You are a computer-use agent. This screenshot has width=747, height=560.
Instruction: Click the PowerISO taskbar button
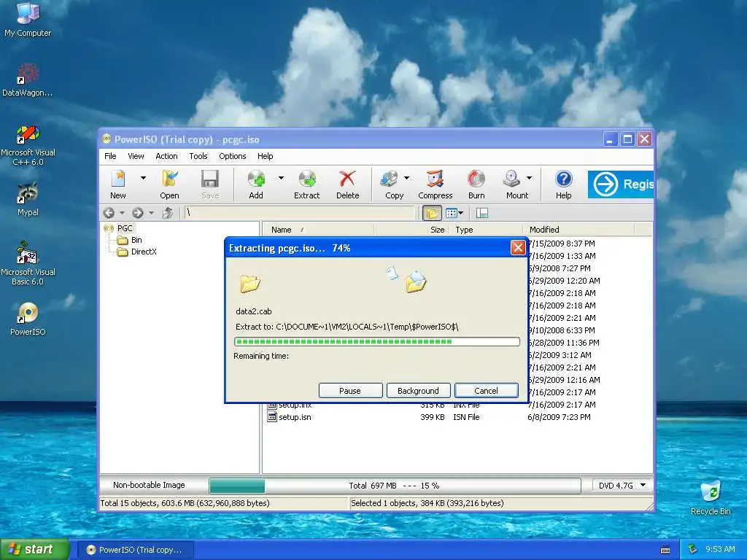[x=135, y=550]
